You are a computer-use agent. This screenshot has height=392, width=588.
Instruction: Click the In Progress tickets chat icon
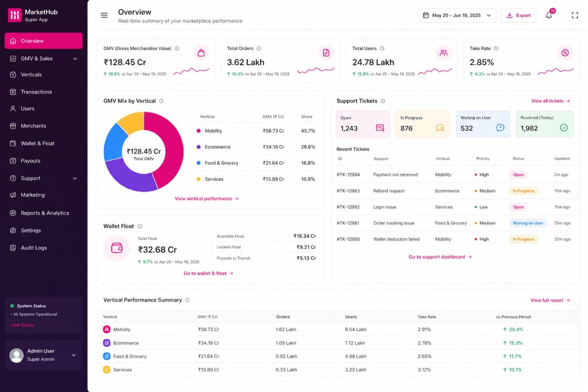(x=440, y=128)
